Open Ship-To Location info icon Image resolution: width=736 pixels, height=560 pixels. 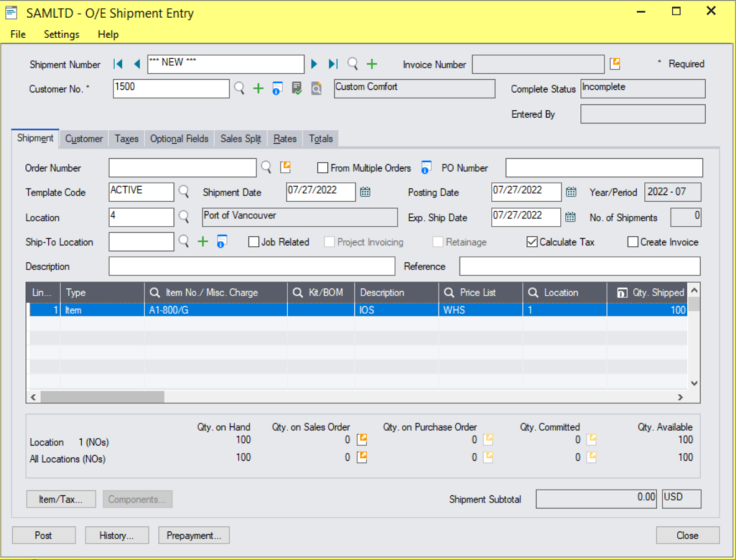click(x=221, y=242)
